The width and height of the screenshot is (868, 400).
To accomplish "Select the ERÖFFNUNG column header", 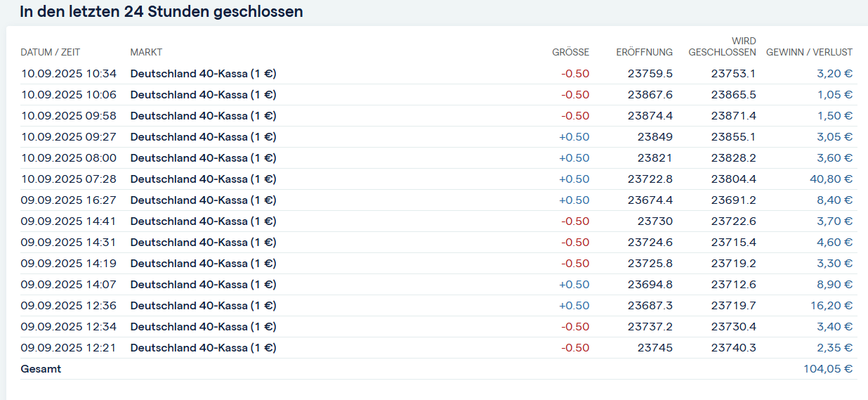I will [644, 52].
